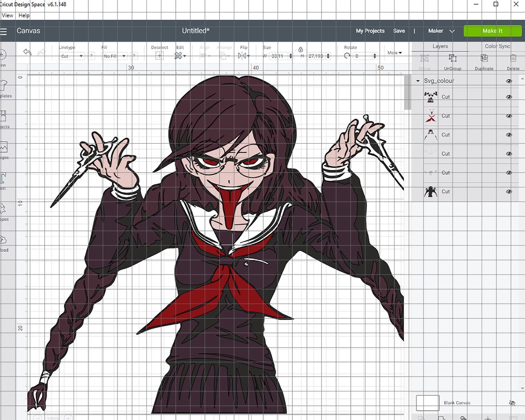Click the Undo arrow
The width and height of the screenshot is (525, 420).
click(x=28, y=52)
